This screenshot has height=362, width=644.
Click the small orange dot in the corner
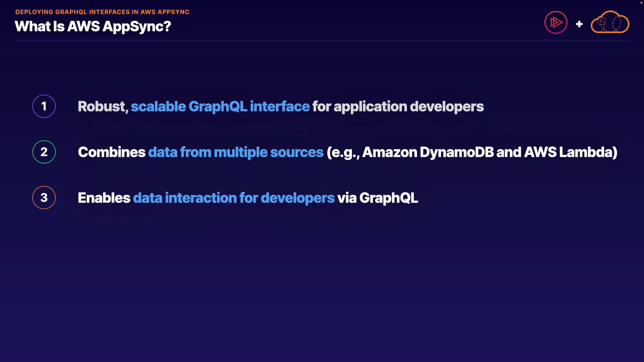[x=641, y=3]
